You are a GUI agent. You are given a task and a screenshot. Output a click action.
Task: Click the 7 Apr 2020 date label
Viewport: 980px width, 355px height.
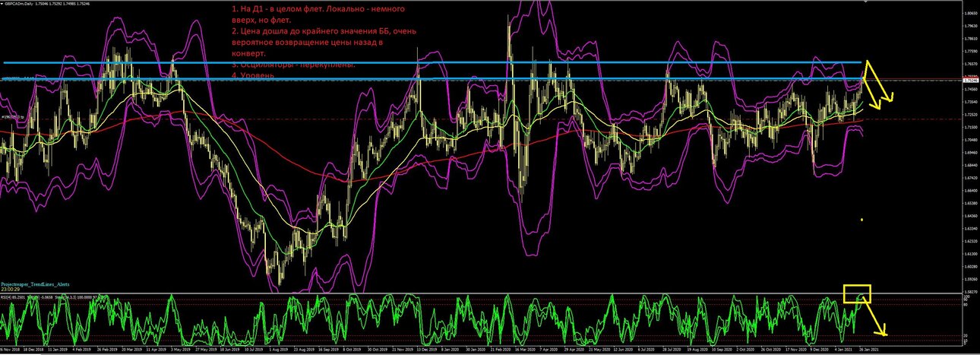pos(548,350)
